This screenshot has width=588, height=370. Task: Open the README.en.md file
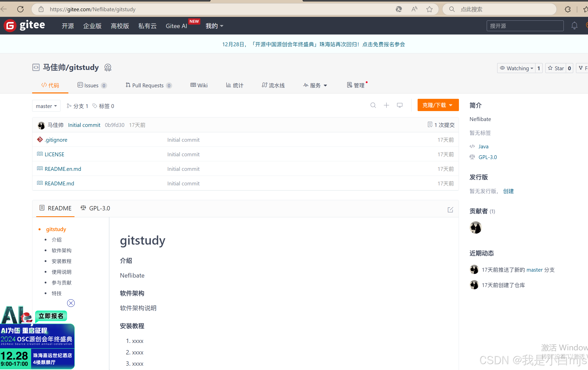coord(63,169)
